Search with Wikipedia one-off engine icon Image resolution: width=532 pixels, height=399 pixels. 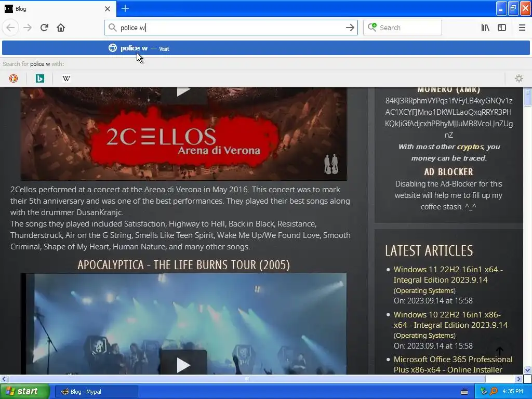click(x=66, y=78)
